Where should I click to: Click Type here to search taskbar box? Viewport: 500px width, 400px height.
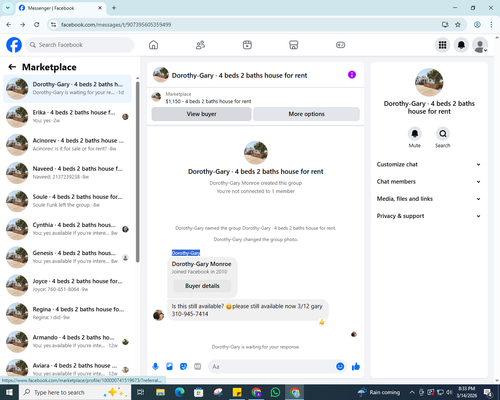tap(75, 392)
